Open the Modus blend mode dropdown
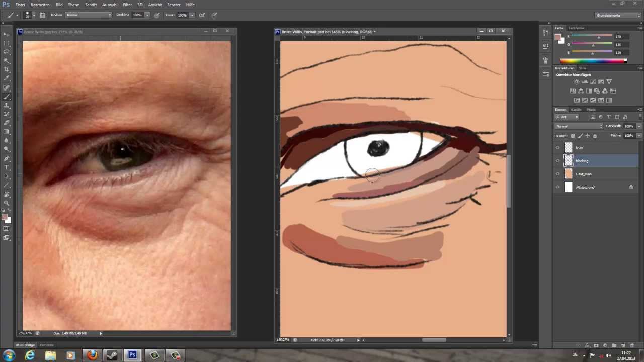 [x=89, y=15]
